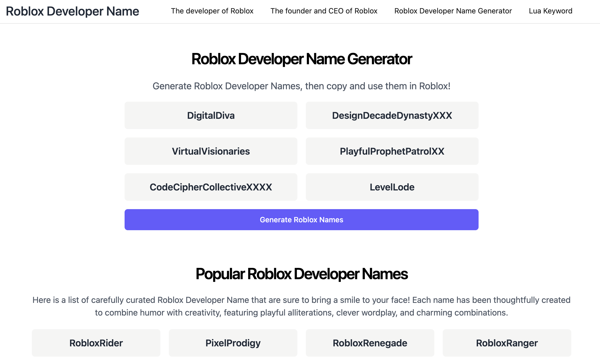
Task: Pick the LevelLode generated name
Action: (392, 187)
